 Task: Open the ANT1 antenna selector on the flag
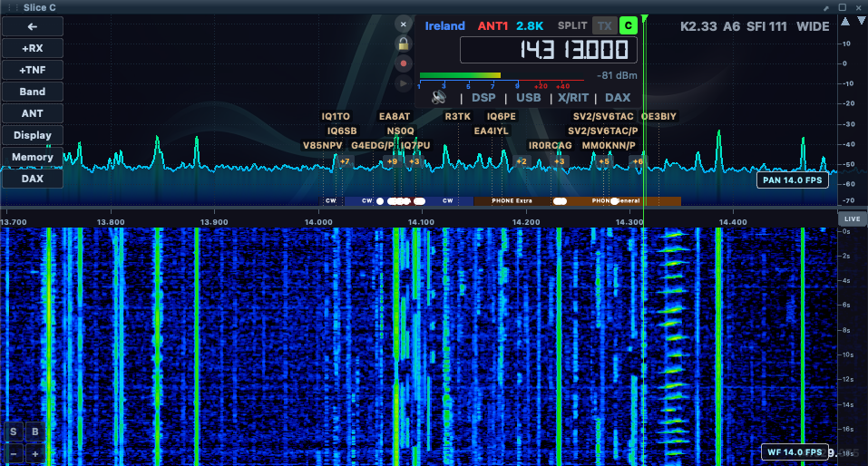(x=493, y=26)
